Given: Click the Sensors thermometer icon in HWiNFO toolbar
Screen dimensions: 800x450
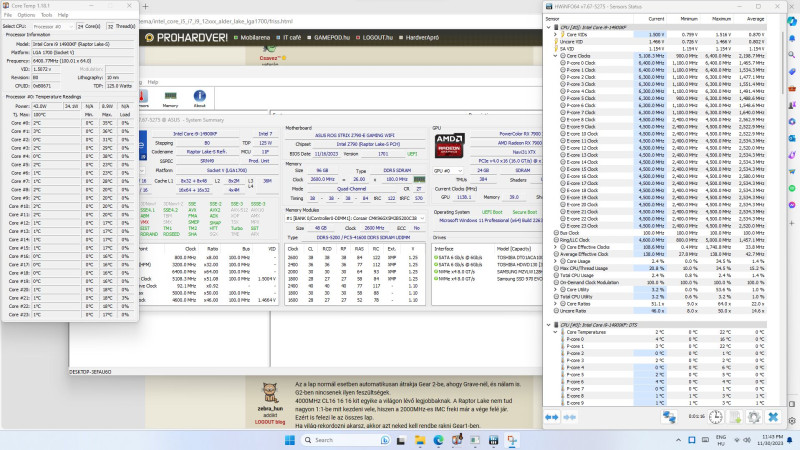Looking at the screenshot, I should coord(143,98).
